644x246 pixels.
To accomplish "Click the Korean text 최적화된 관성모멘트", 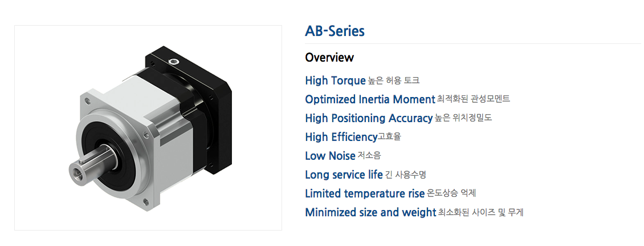I will tap(473, 99).
